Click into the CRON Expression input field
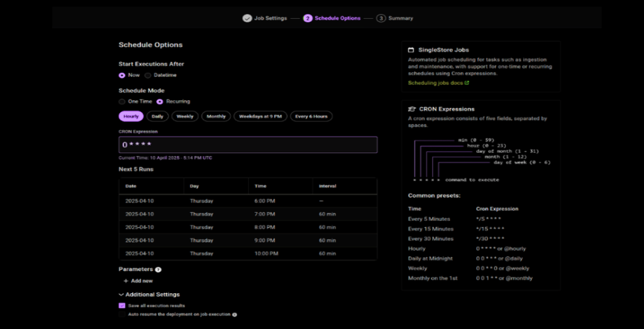Viewport: 644px width, 329px height. (x=248, y=145)
